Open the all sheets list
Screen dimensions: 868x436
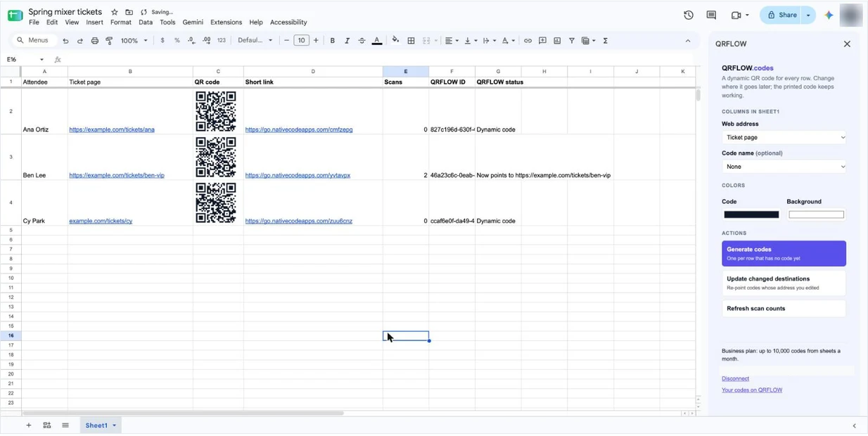(65, 425)
